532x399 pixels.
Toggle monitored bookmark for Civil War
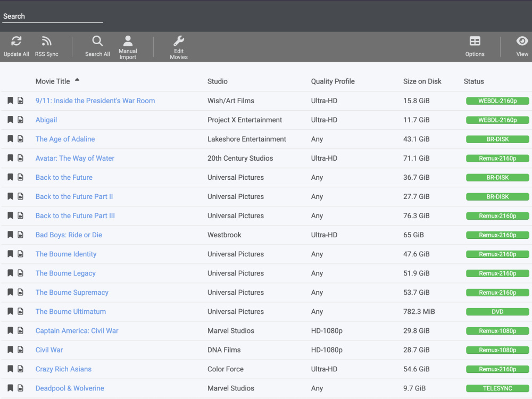[x=10, y=350]
